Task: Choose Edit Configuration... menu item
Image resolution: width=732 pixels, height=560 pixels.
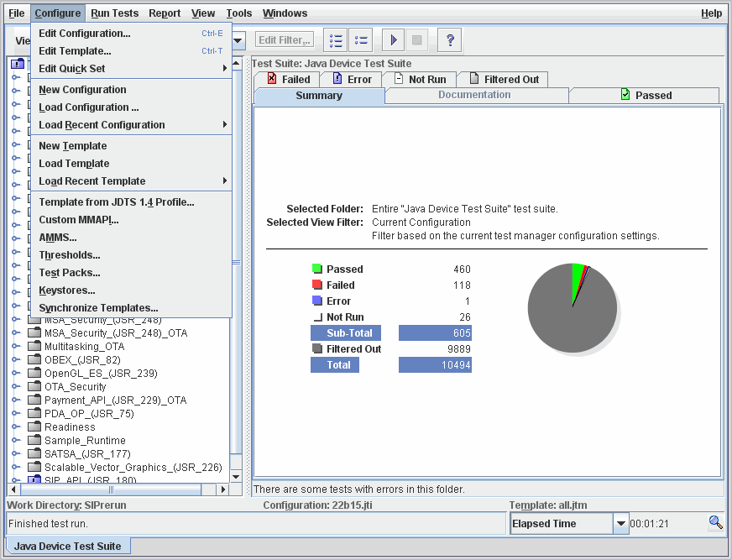Action: point(132,33)
